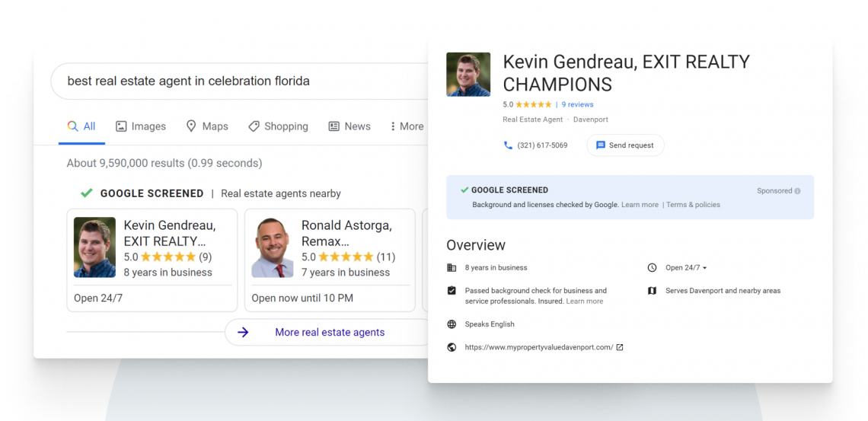This screenshot has width=868, height=421.
Task: Click the 'About 9,590,000 results' text
Action: 164,163
